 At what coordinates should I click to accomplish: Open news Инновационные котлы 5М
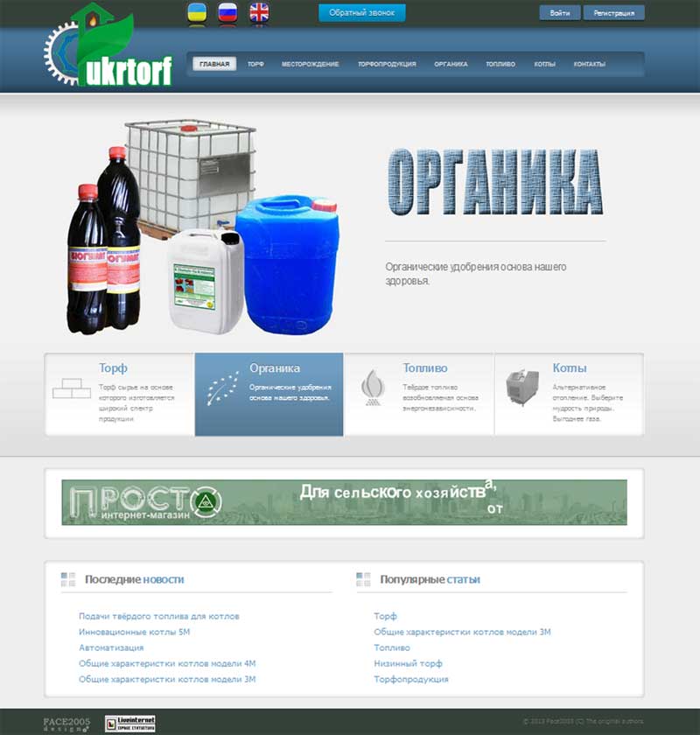click(134, 632)
